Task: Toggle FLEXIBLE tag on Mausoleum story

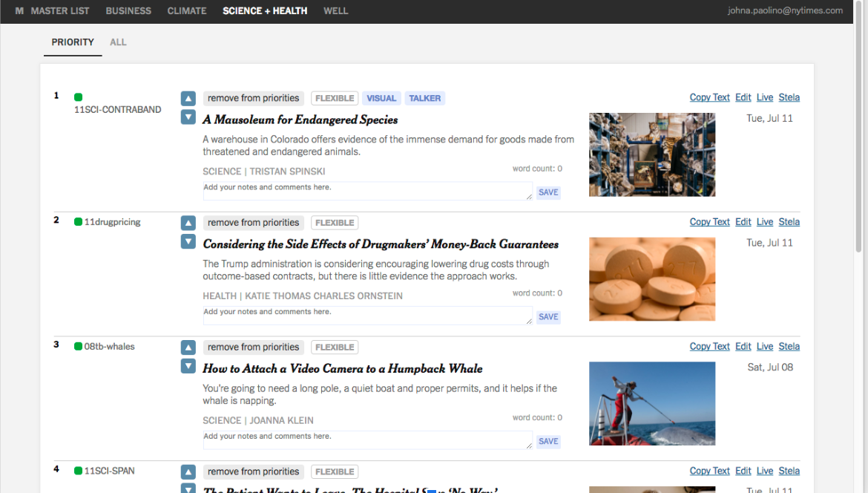Action: [335, 98]
